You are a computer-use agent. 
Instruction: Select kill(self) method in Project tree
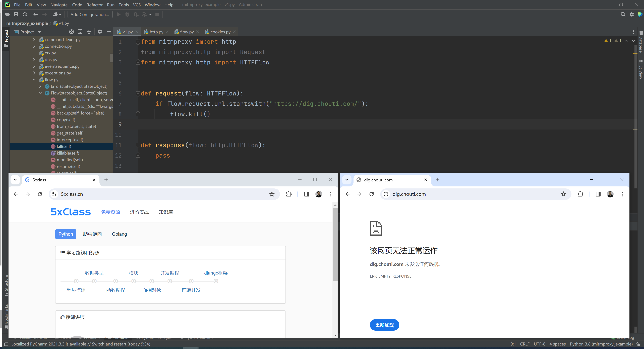(x=64, y=146)
